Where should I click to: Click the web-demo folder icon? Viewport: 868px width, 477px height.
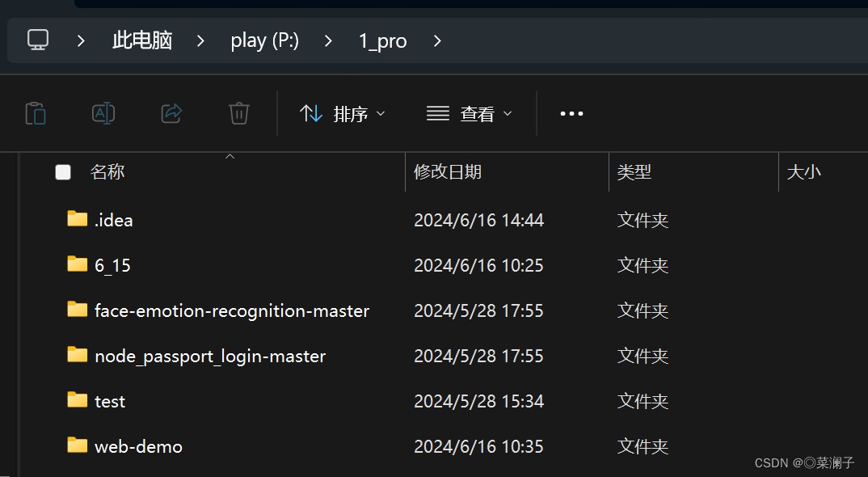(x=77, y=445)
